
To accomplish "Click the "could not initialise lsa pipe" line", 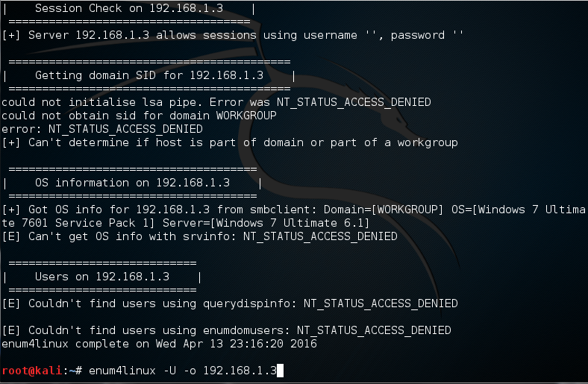I will [x=216, y=102].
